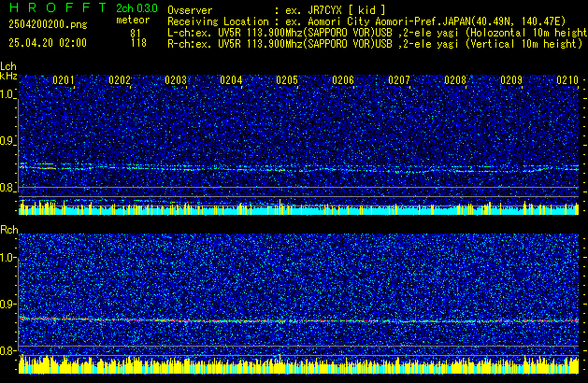588x383 pixels.
Task: Click the '2ch 0.3.0' version text
Action: click(x=136, y=7)
